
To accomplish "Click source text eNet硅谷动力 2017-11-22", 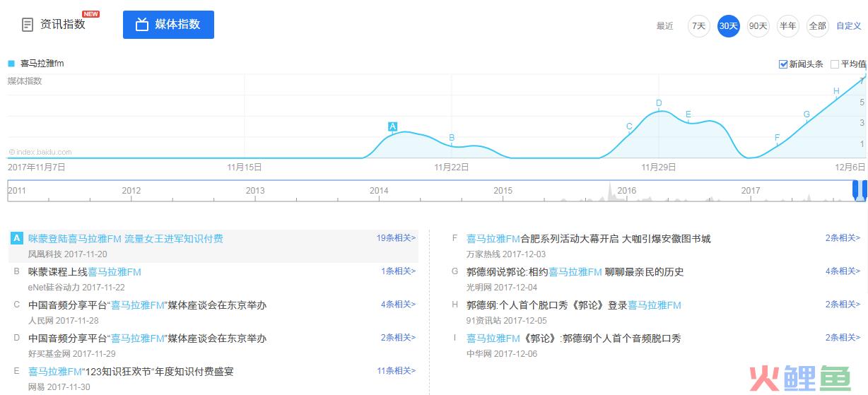I will point(76,288).
